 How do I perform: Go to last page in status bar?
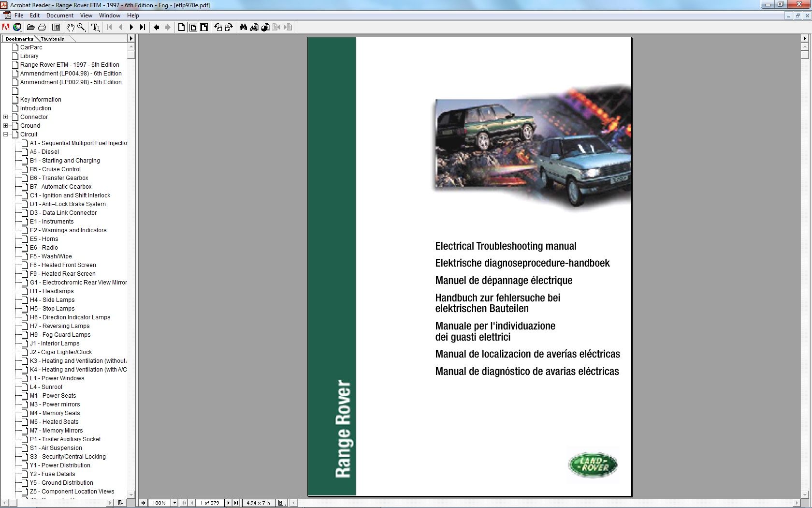click(236, 503)
